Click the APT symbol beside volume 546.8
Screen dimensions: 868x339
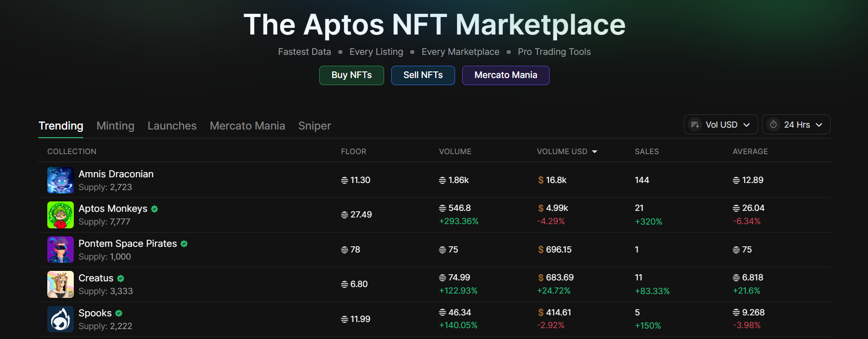pyautogui.click(x=442, y=208)
